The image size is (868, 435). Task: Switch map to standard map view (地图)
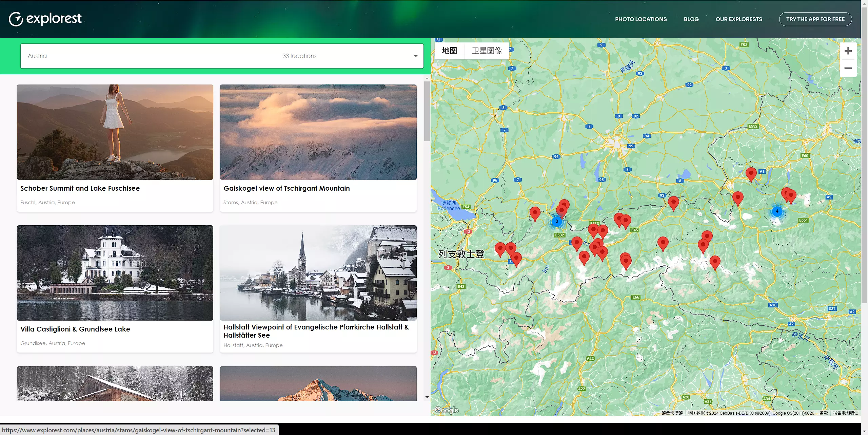(x=449, y=51)
